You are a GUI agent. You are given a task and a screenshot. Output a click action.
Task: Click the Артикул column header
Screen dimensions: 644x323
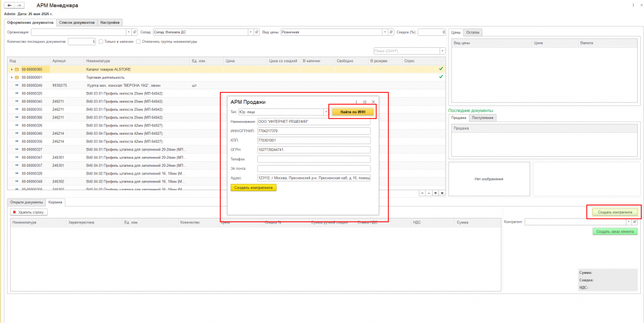click(67, 61)
